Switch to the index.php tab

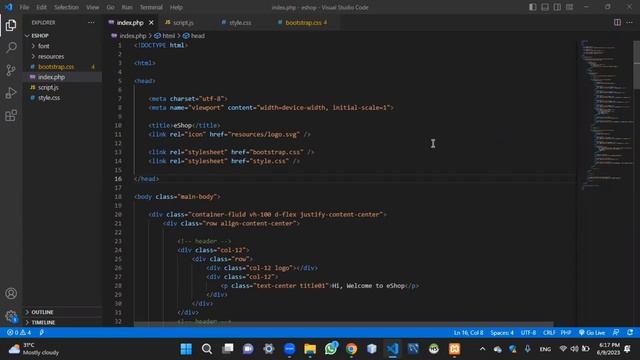[x=130, y=23]
